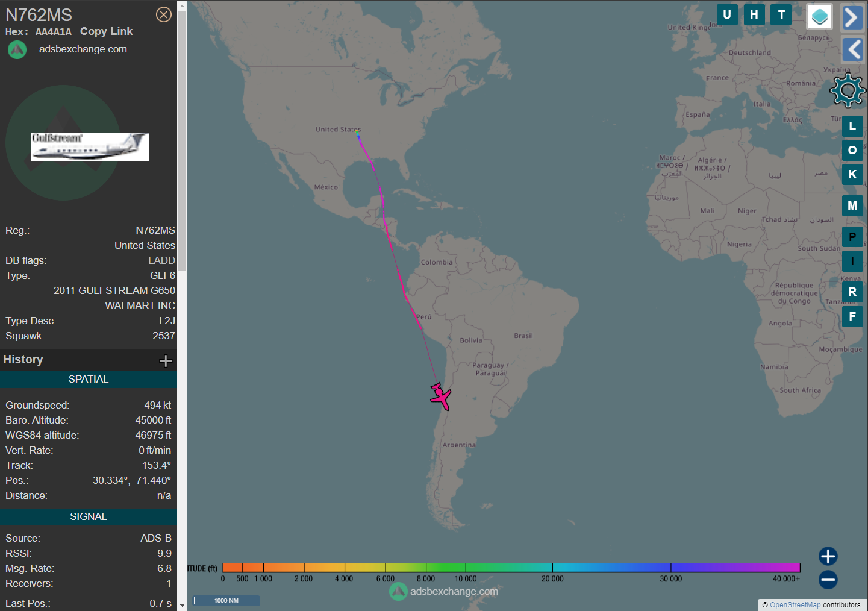Open the settings gear icon
868x611 pixels.
tap(848, 90)
